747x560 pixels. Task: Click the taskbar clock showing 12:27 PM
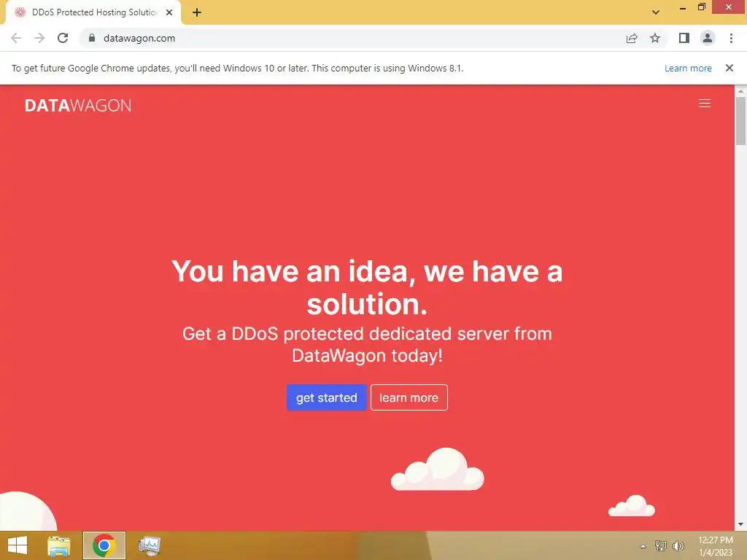[x=715, y=546]
